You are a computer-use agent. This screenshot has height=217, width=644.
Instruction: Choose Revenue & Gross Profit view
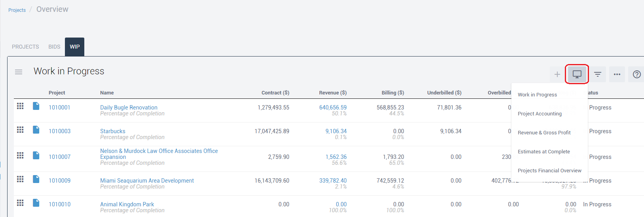pyautogui.click(x=544, y=133)
